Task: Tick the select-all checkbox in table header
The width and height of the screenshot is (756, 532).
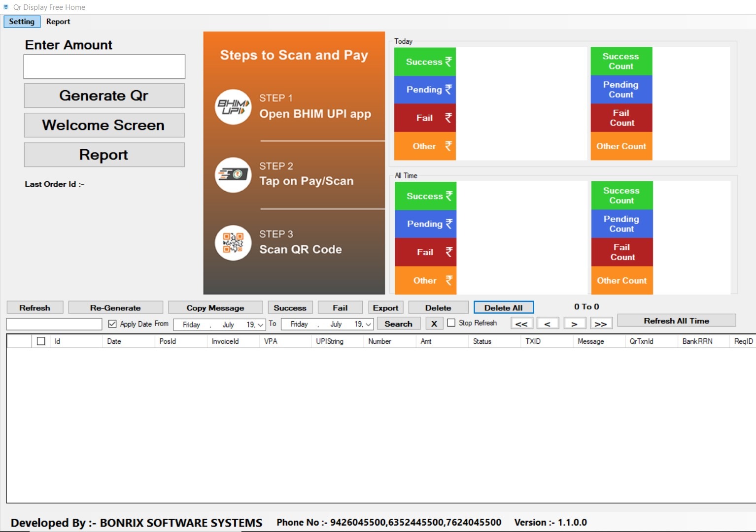Action: 41,341
